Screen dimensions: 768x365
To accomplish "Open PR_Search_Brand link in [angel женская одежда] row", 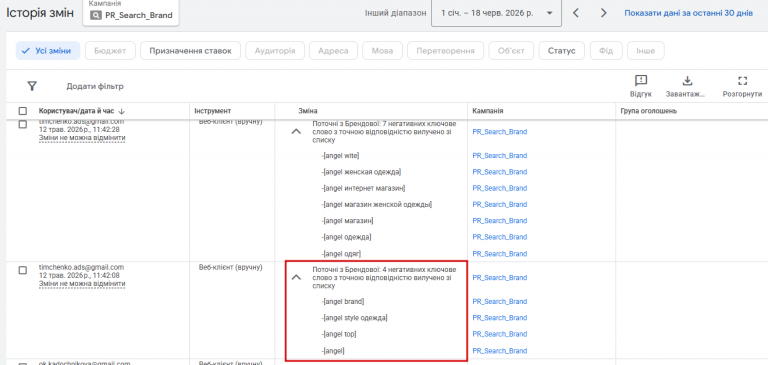I will [500, 172].
